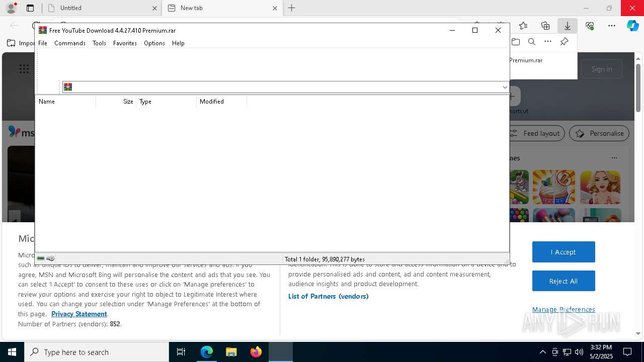The width and height of the screenshot is (644, 362).
Task: Open the WinRAR Commands menu
Action: pos(70,43)
